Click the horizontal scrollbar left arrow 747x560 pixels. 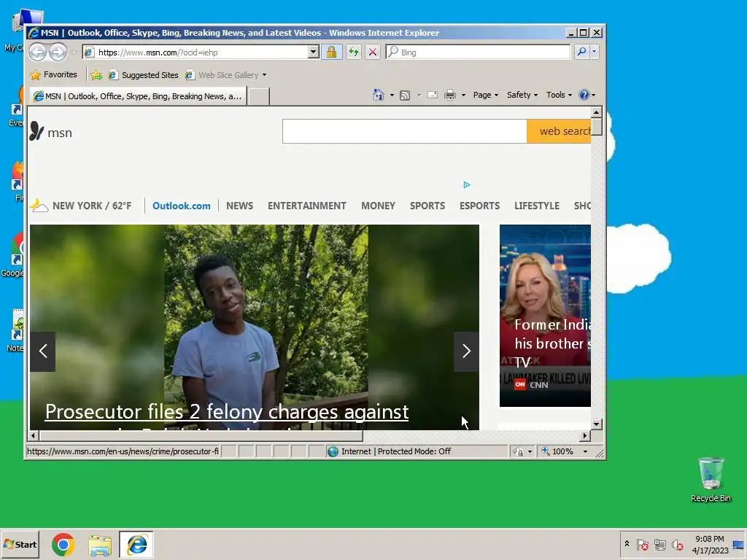(x=33, y=435)
